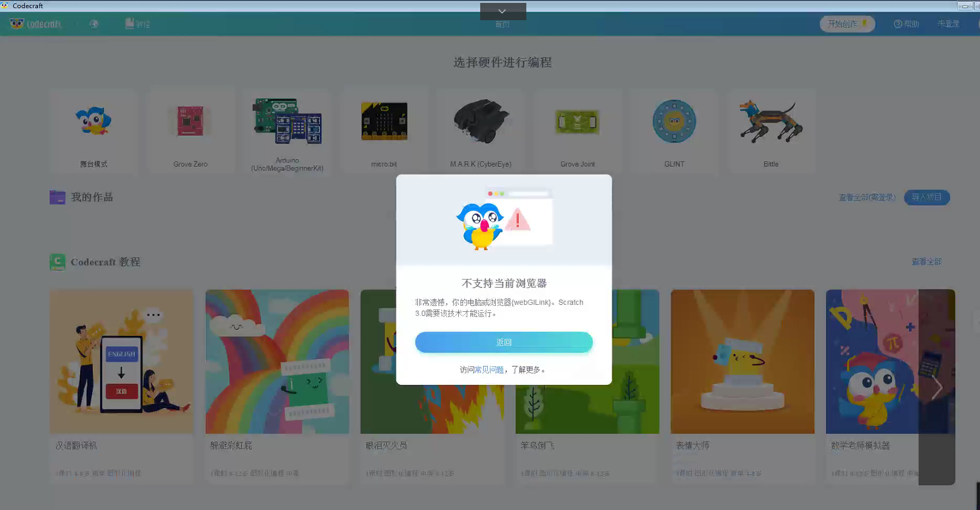Screen dimensions: 980x510
Task: Open the 表情大师 tutorial thumbnail
Action: (x=742, y=361)
